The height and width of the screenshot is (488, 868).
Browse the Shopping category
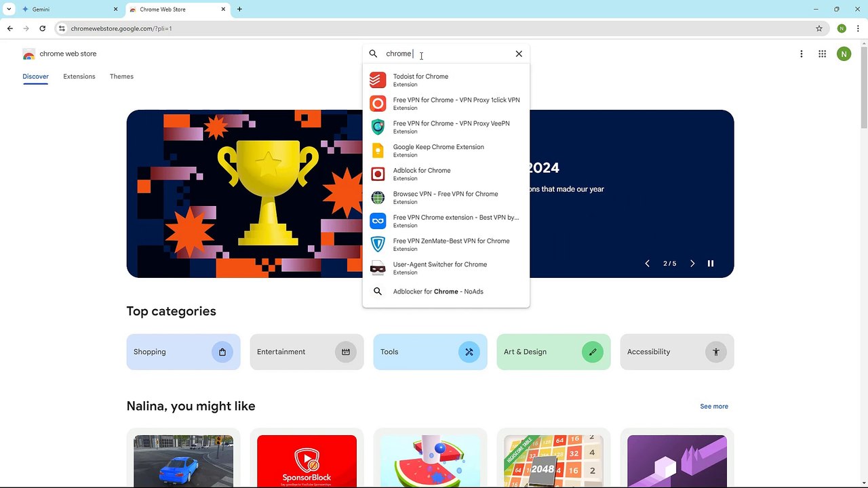click(x=183, y=352)
